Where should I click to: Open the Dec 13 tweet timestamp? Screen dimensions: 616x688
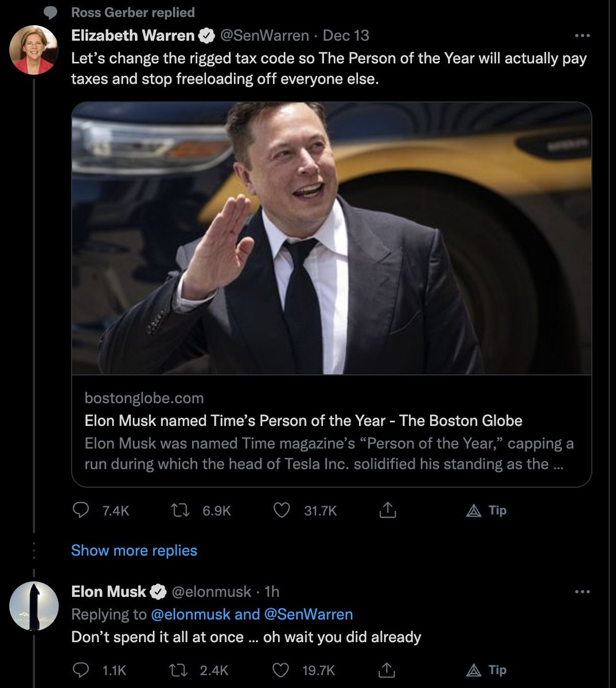346,36
